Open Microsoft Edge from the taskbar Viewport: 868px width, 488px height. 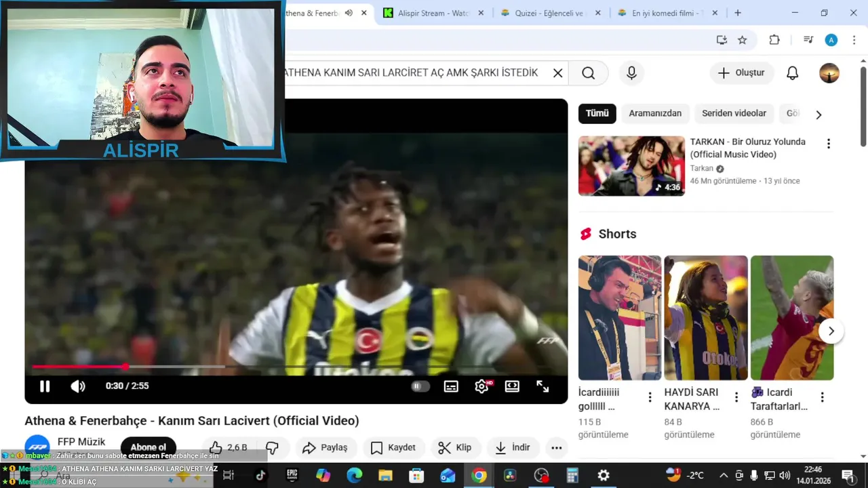pos(355,476)
